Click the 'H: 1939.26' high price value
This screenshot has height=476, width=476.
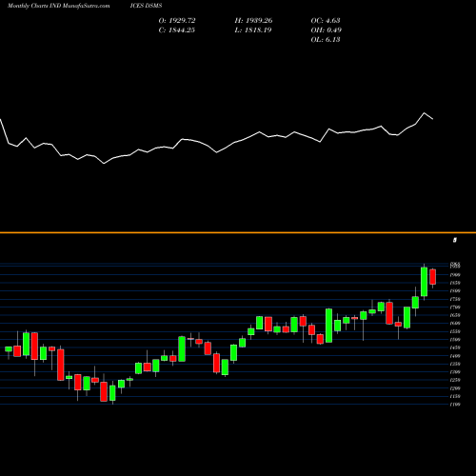(253, 21)
